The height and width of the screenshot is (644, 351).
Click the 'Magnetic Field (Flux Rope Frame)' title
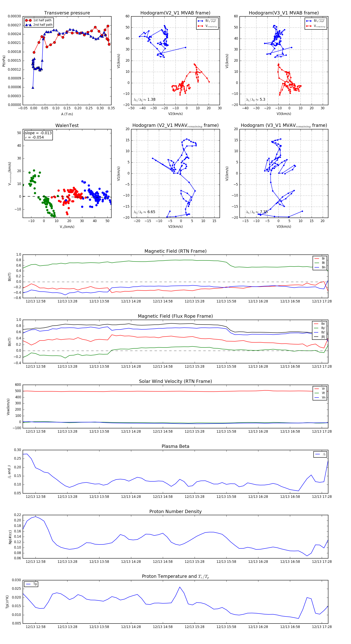(175, 316)
